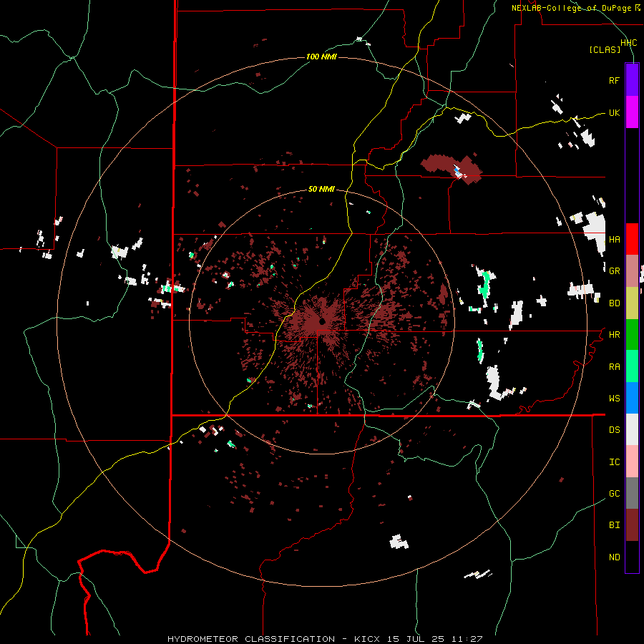Click the DS legend label
644x644 pixels.
[x=614, y=430]
